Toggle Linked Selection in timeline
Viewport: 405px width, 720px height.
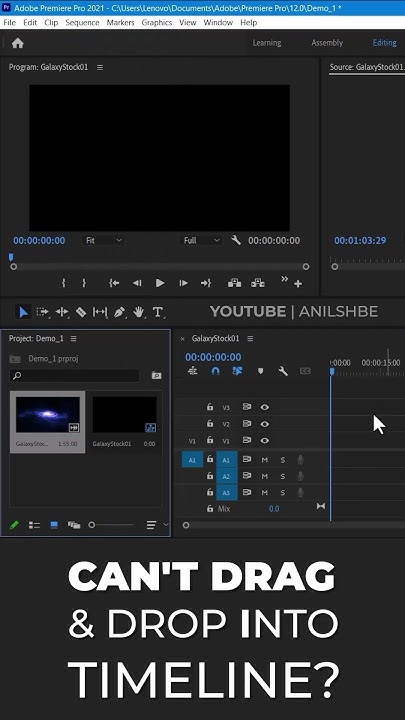tap(237, 371)
